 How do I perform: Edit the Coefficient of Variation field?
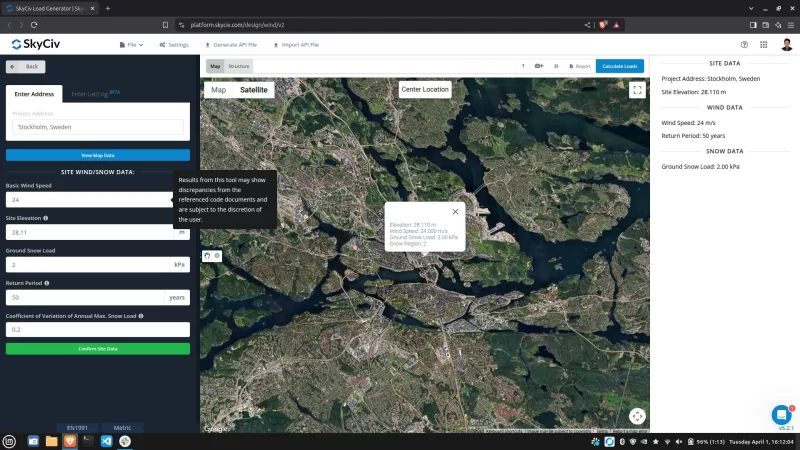click(98, 330)
